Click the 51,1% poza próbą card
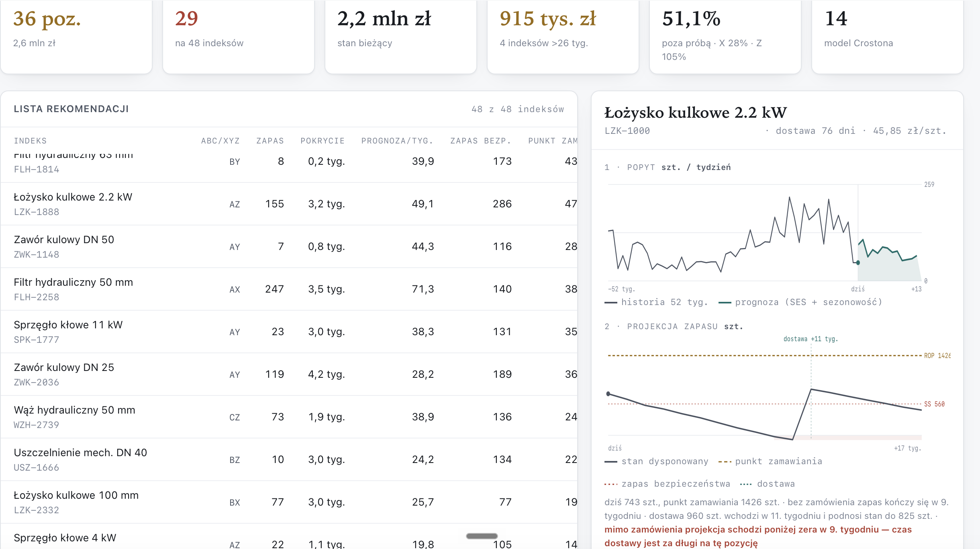This screenshot has width=980, height=549. [x=725, y=36]
